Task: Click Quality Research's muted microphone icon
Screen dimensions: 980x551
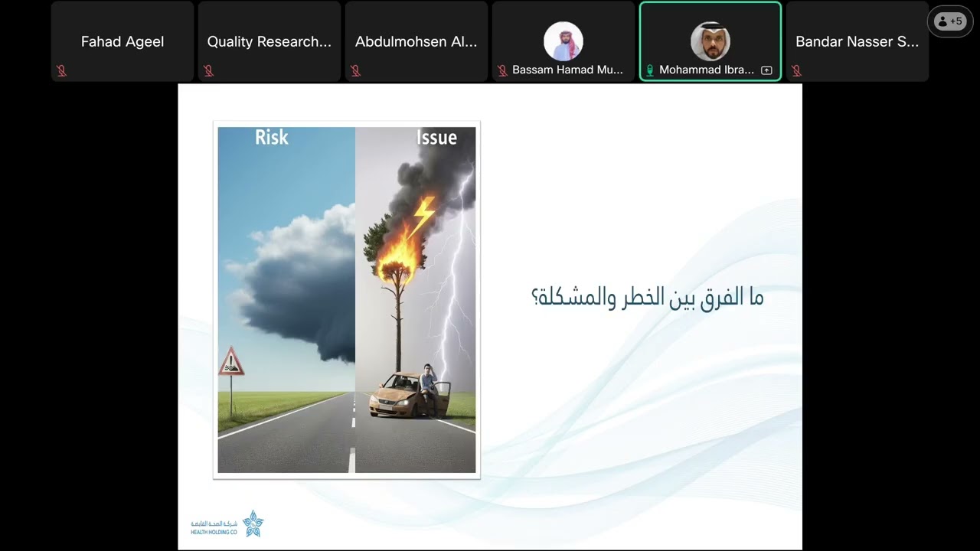Action: [x=208, y=70]
